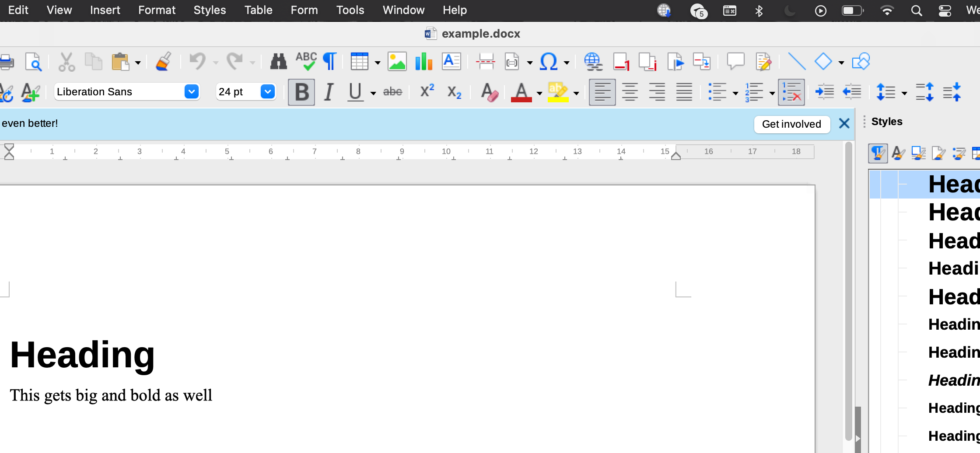The height and width of the screenshot is (453, 980).
Task: Open the font name dropdown
Action: point(191,91)
